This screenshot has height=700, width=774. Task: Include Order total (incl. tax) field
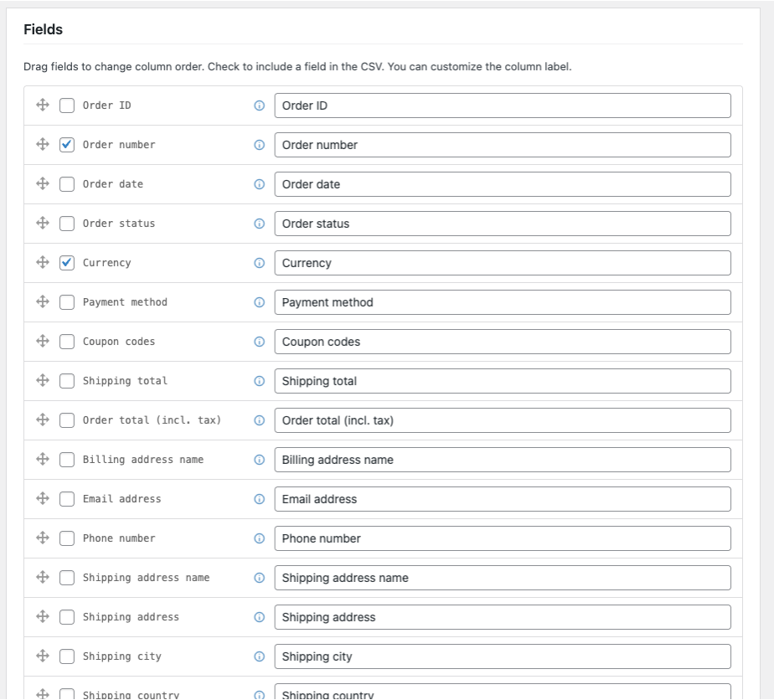tap(67, 420)
